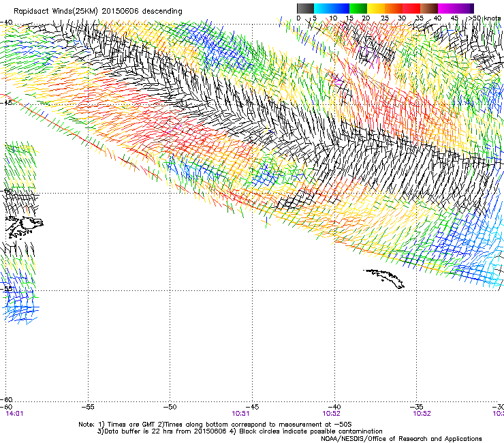Click the '10:52' time under longitude -35
Screen dimensions: 504x443
pyautogui.click(x=422, y=414)
